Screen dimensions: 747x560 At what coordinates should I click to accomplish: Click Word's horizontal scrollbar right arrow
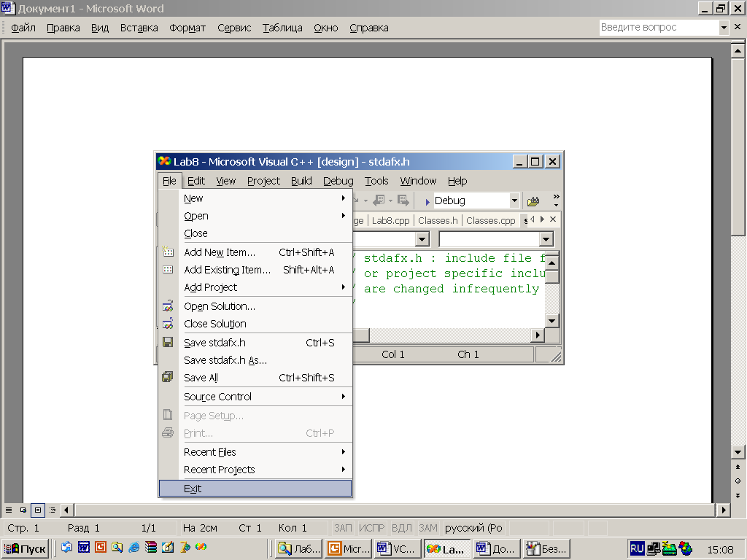pos(724,510)
